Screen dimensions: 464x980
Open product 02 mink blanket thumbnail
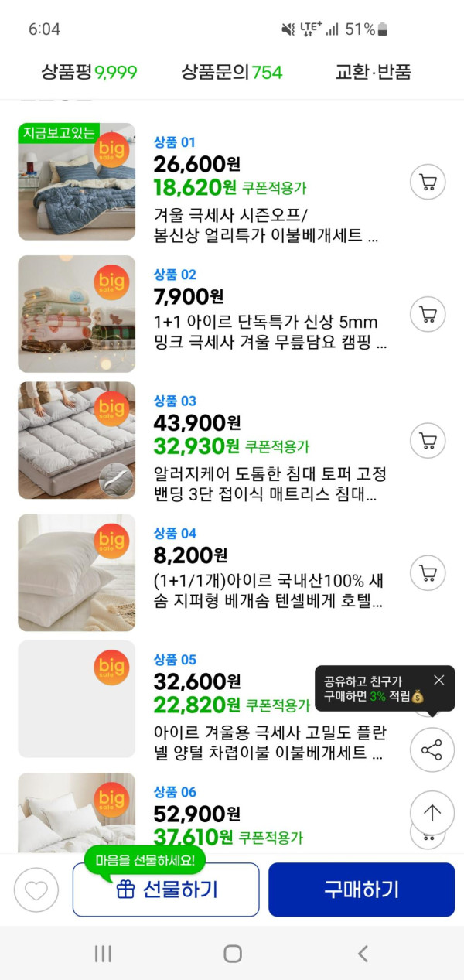[x=77, y=314]
